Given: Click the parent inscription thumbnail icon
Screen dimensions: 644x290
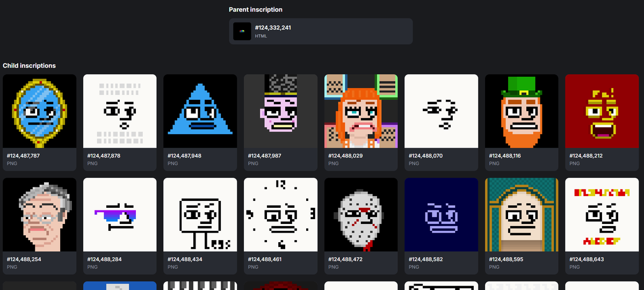Looking at the screenshot, I should pyautogui.click(x=242, y=31).
